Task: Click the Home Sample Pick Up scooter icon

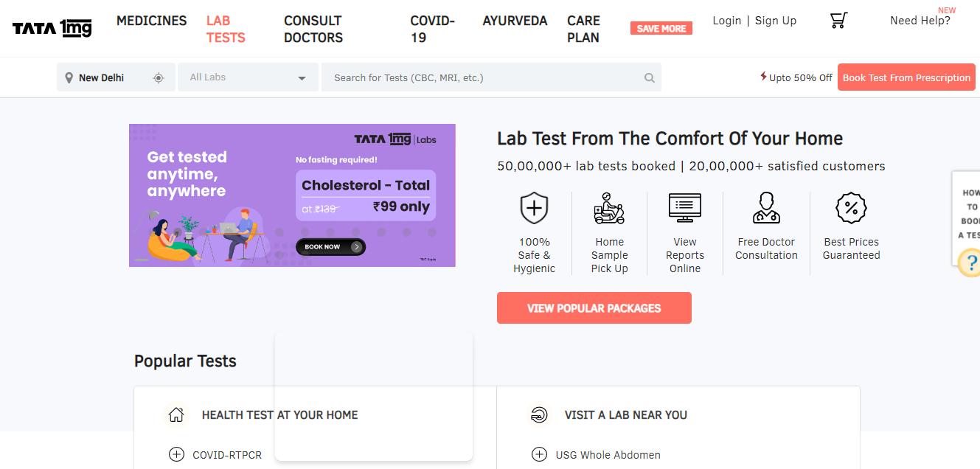Action: point(609,208)
